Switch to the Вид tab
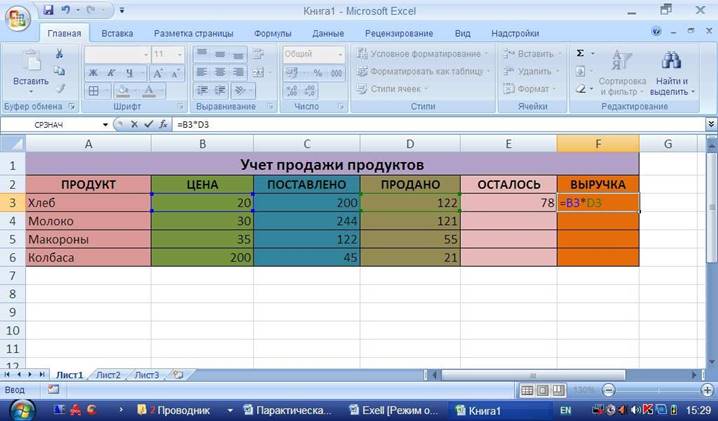 pos(462,33)
